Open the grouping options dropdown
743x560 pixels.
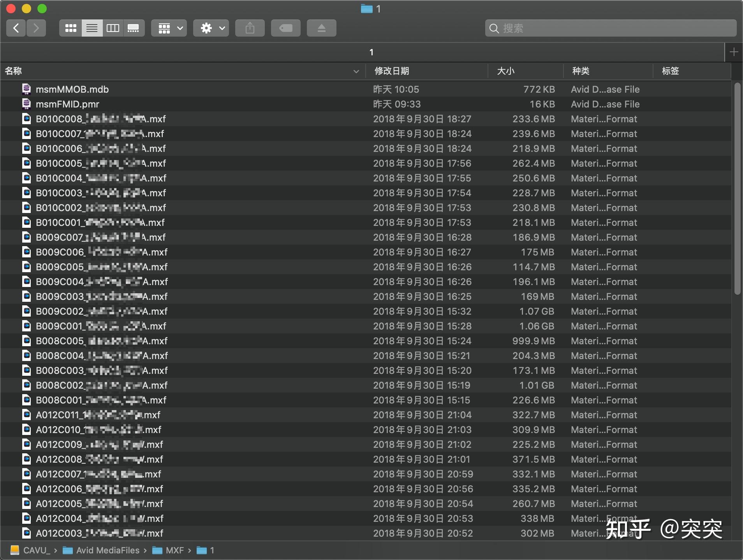point(169,28)
